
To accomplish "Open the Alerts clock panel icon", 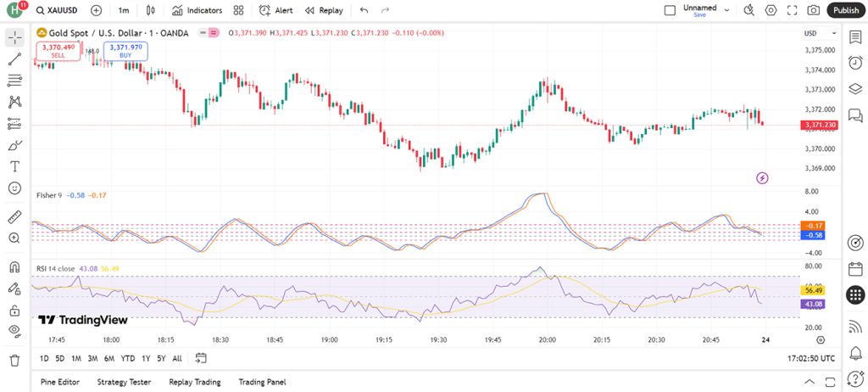I will [x=855, y=62].
